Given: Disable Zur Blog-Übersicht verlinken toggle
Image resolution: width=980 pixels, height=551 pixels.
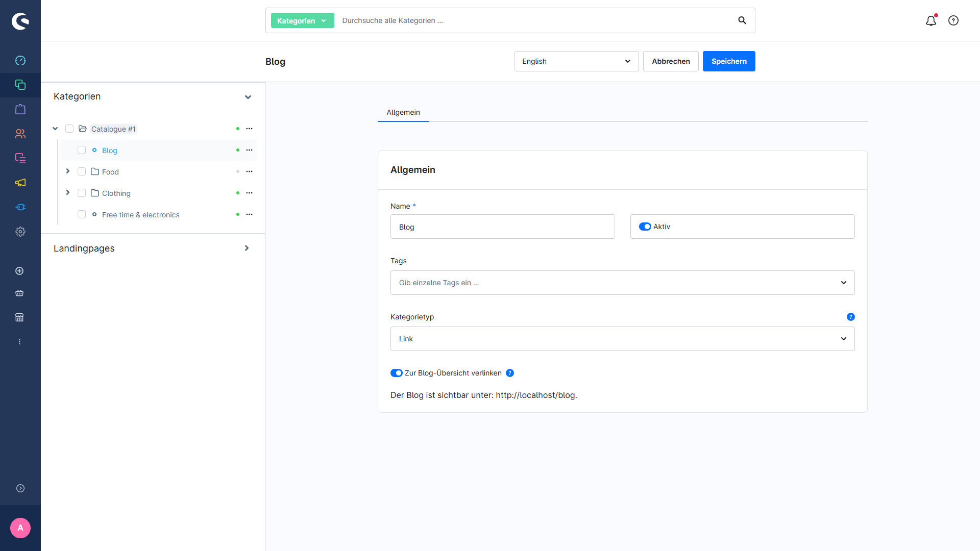Looking at the screenshot, I should tap(397, 373).
